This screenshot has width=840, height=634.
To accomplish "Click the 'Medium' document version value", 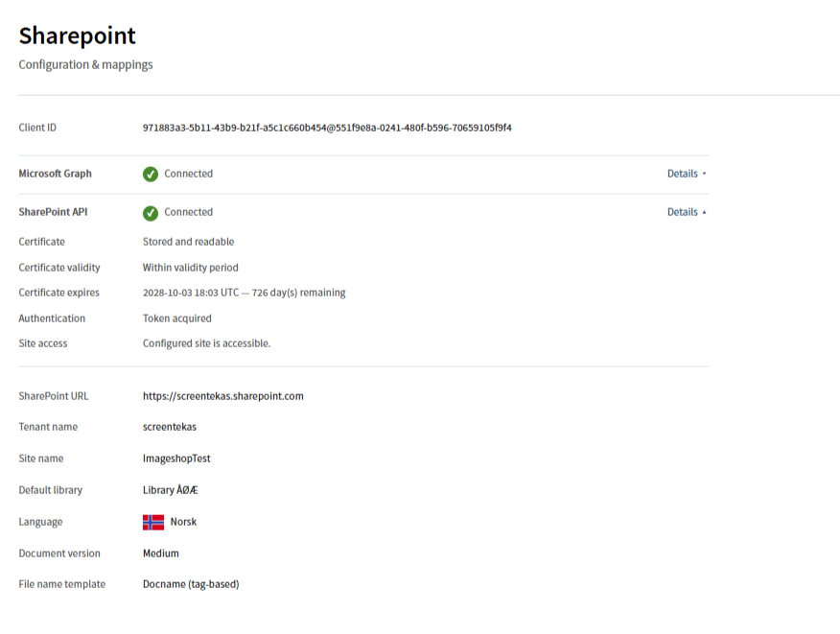I will (161, 553).
